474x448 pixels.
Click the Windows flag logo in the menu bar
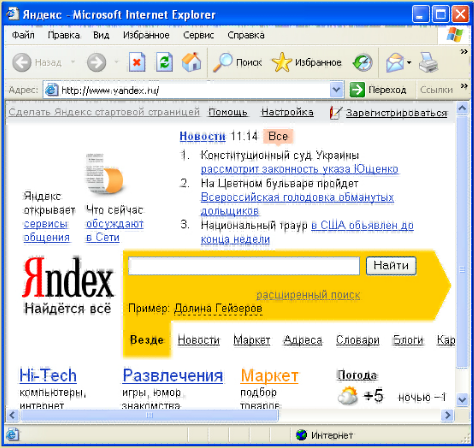click(455, 35)
